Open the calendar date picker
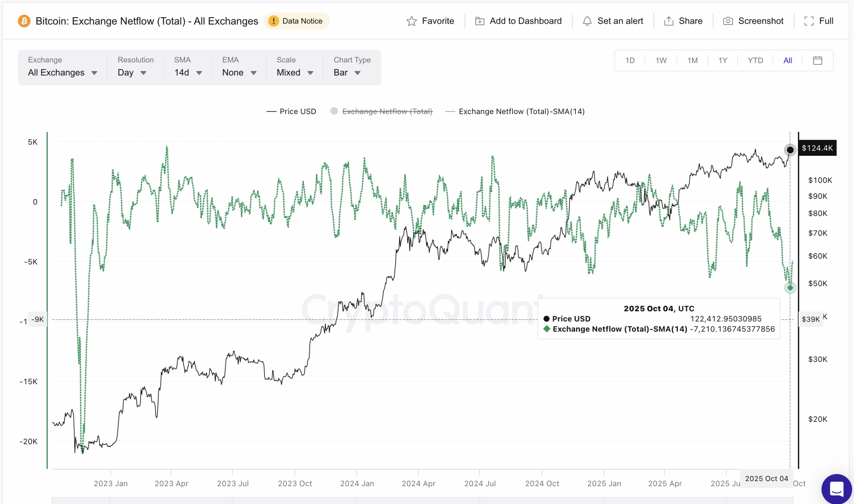 point(817,60)
